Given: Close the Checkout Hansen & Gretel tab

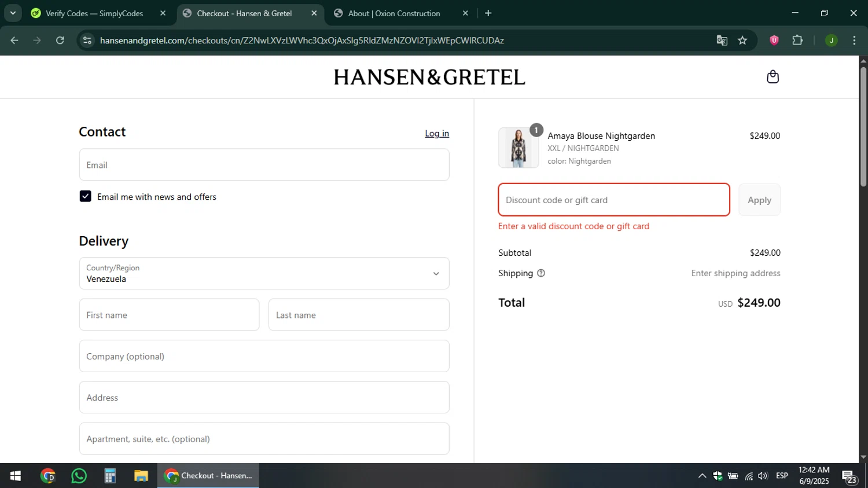Looking at the screenshot, I should click(314, 13).
